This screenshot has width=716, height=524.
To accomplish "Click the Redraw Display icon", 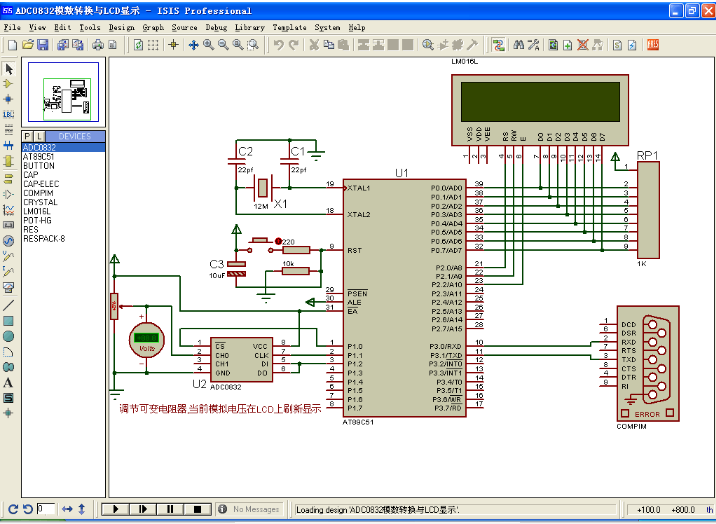I will (138, 45).
